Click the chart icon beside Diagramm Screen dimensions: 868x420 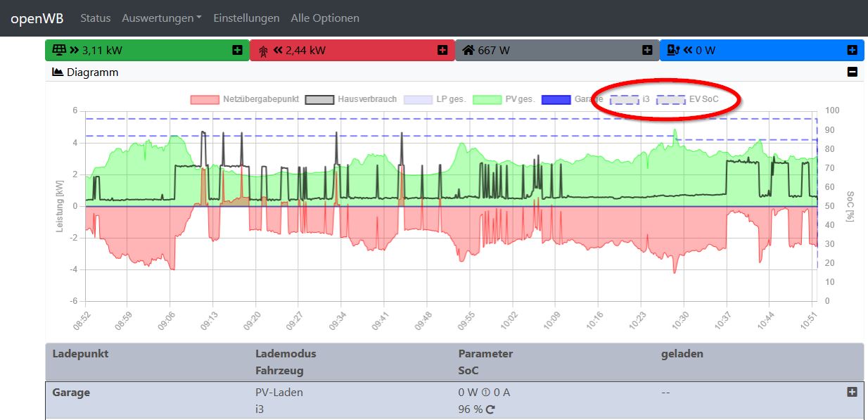click(58, 72)
